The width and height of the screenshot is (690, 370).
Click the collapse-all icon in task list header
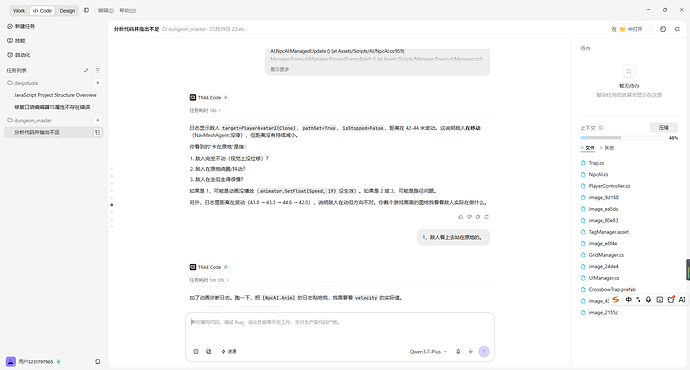point(86,70)
